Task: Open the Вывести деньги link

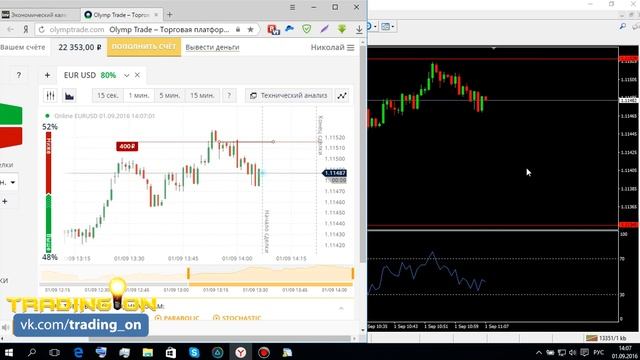Action: click(212, 47)
